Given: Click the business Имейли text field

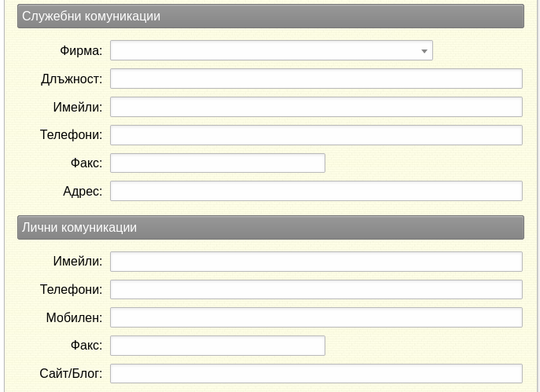Looking at the screenshot, I should [x=316, y=107].
